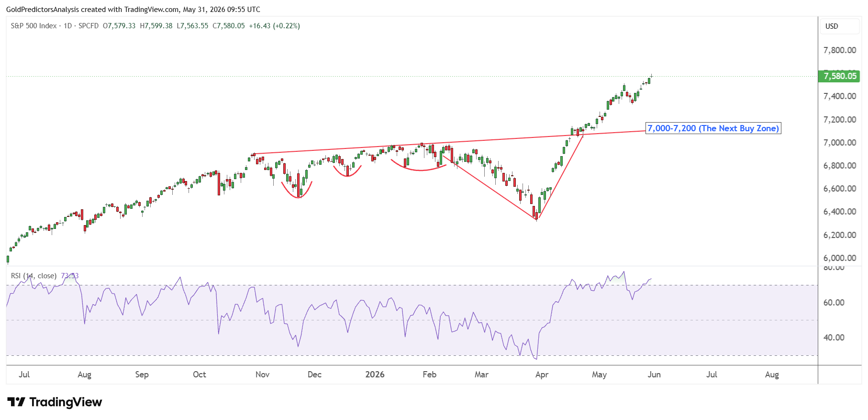Click the 6,000.00 price axis label

pyautogui.click(x=840, y=258)
